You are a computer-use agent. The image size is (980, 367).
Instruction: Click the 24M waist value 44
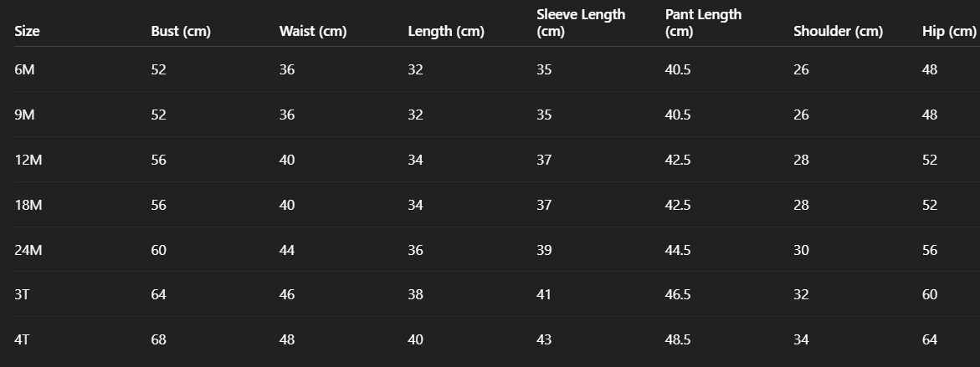pyautogui.click(x=287, y=250)
